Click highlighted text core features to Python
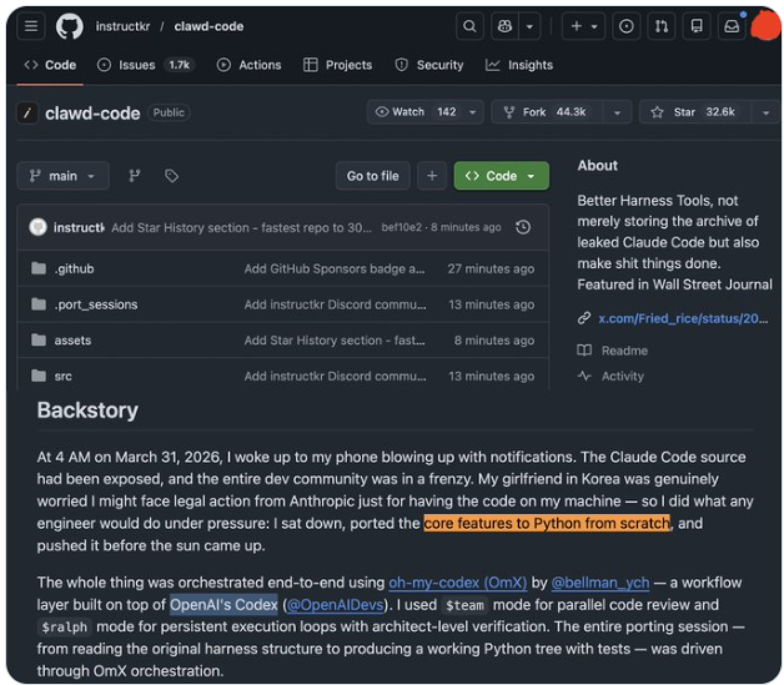Screen dimensions: 784x685 546,523
